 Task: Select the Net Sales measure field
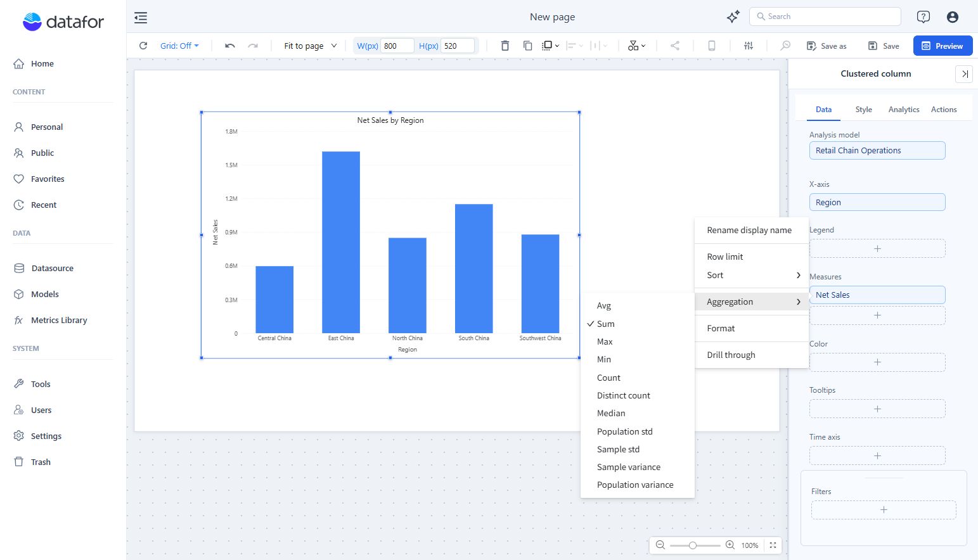(x=877, y=295)
